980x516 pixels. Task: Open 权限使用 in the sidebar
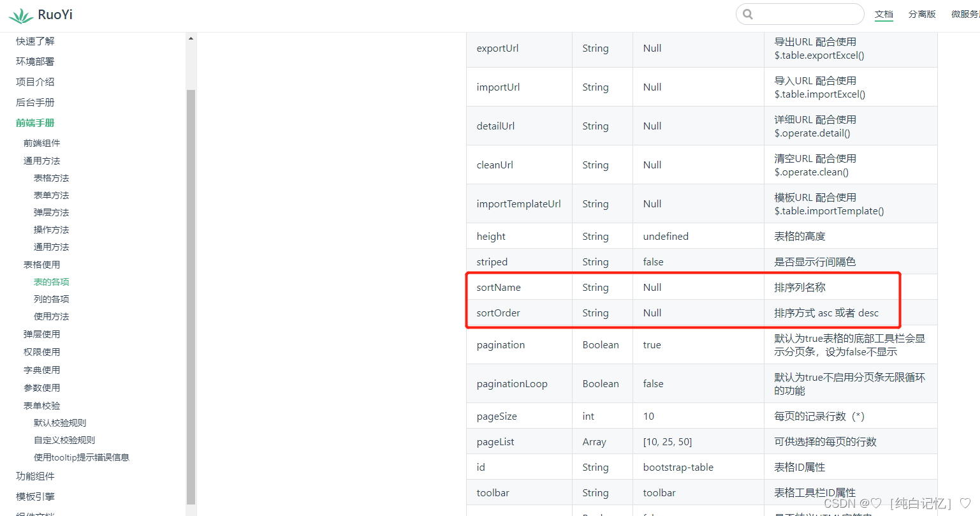[42, 352]
